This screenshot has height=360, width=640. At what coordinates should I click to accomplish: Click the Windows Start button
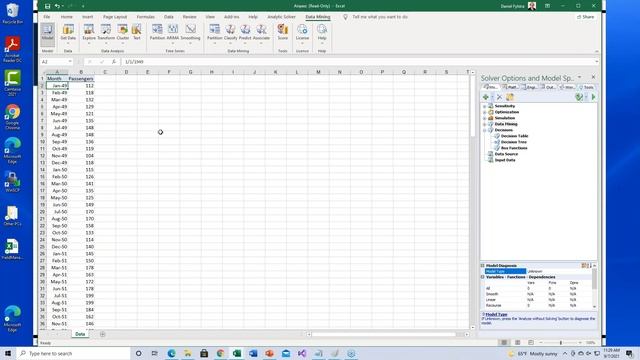pyautogui.click(x=8, y=353)
